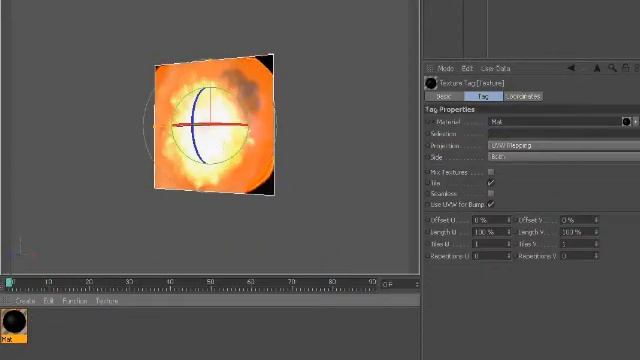640x360 pixels.
Task: Click the keyframe dot next to Repetitions U
Action: point(428,256)
